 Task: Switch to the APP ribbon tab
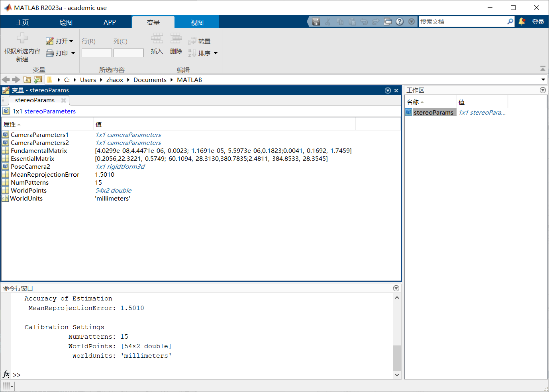[x=110, y=22]
